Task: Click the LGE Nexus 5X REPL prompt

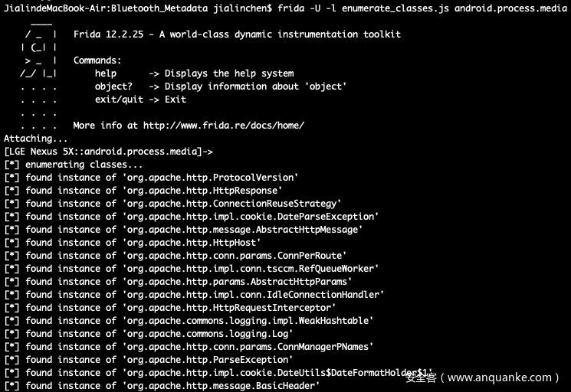Action: coord(109,152)
